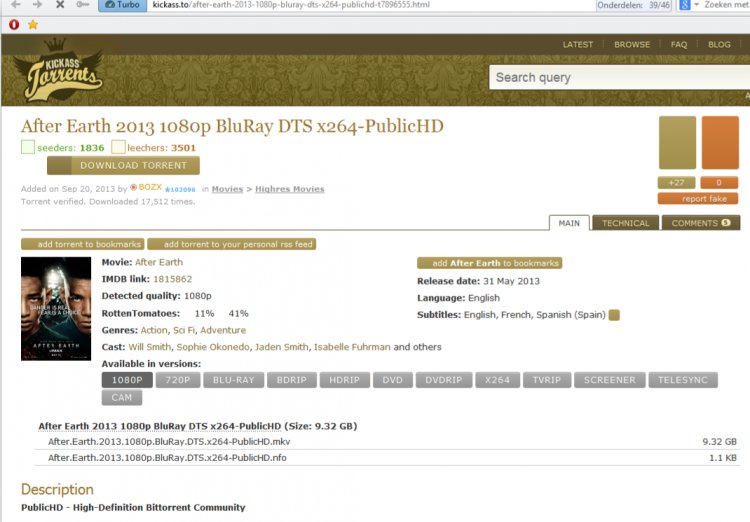Click the Zoeken met browser search field
Viewport: 750px width, 522px height.
point(726,5)
